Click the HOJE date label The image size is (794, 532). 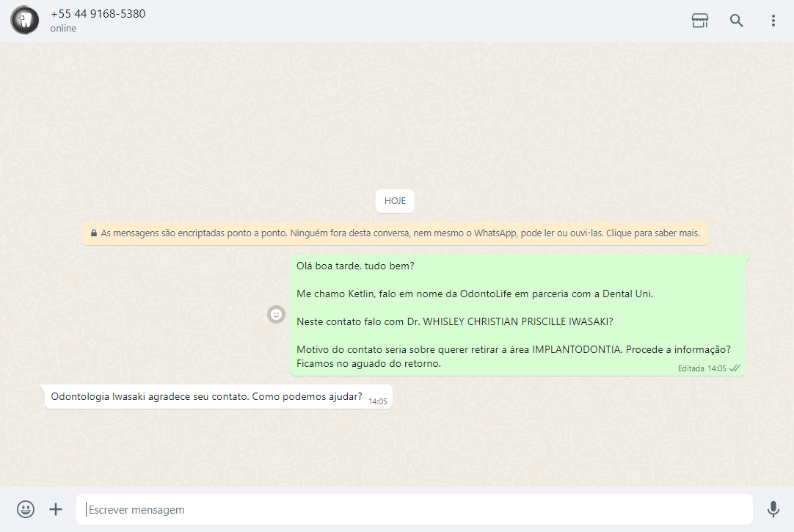(x=395, y=201)
